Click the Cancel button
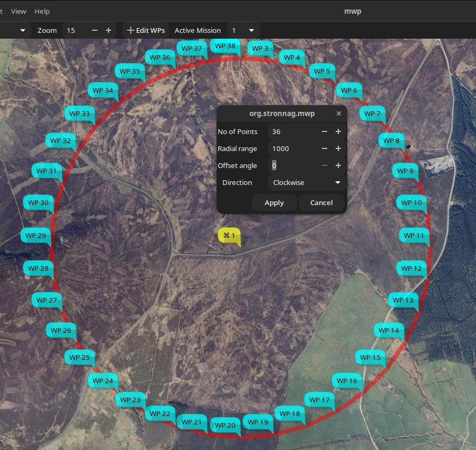Image resolution: width=476 pixels, height=450 pixels. point(321,202)
